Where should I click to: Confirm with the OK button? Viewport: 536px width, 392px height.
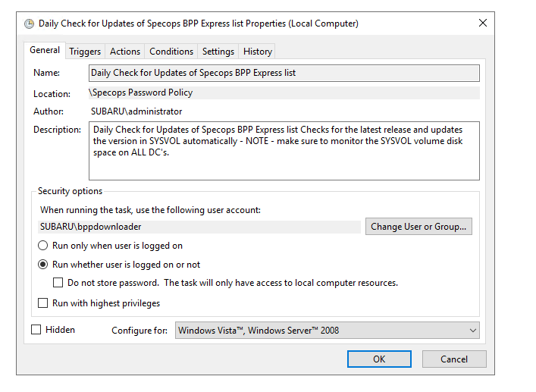(379, 359)
